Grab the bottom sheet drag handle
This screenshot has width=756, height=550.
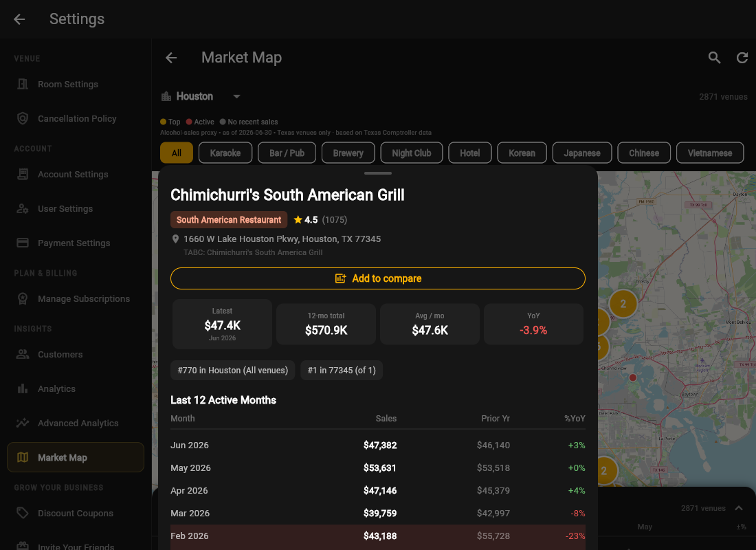tap(378, 173)
